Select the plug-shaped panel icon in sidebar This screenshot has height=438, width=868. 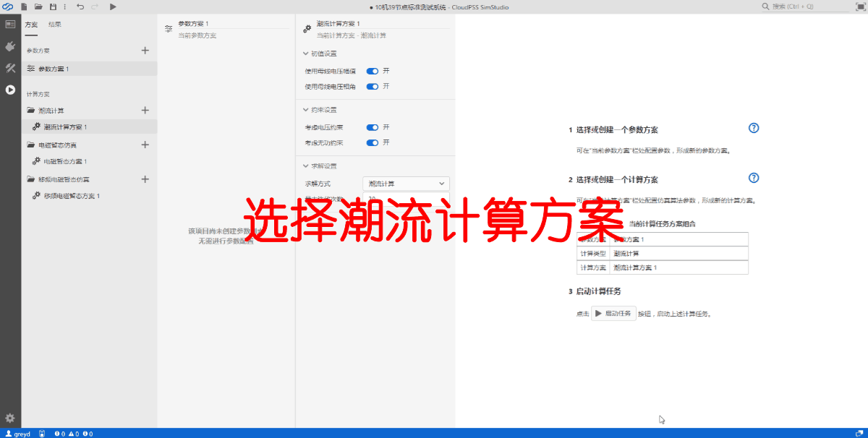pyautogui.click(x=9, y=46)
